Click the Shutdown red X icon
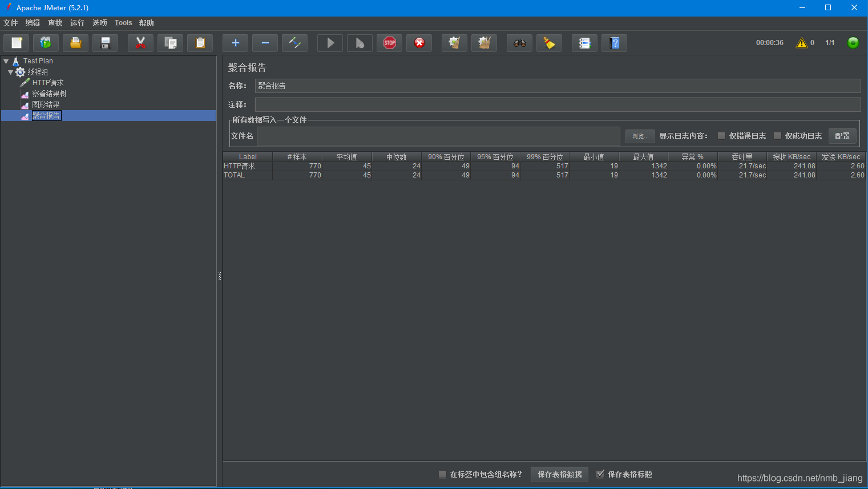This screenshot has width=868, height=489. coord(419,43)
